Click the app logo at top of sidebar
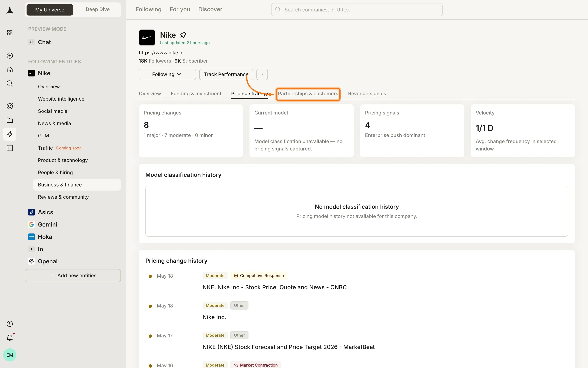Viewport: 588px width, 368px height. pos(10,10)
